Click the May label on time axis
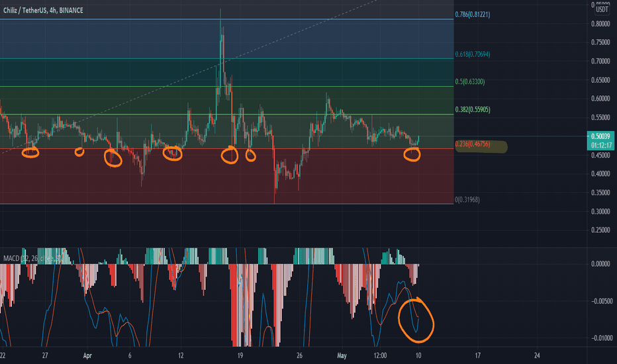This screenshot has height=364, width=617. click(x=342, y=356)
